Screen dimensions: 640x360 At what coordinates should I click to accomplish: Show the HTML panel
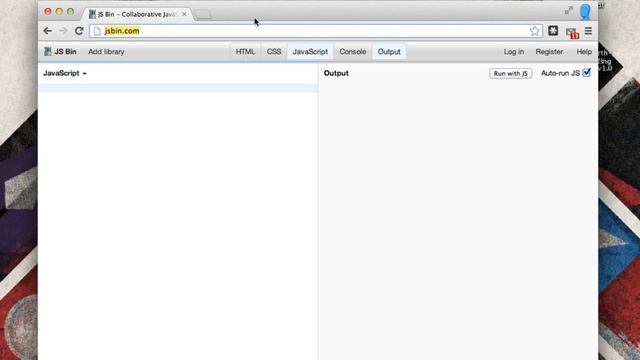click(x=245, y=52)
